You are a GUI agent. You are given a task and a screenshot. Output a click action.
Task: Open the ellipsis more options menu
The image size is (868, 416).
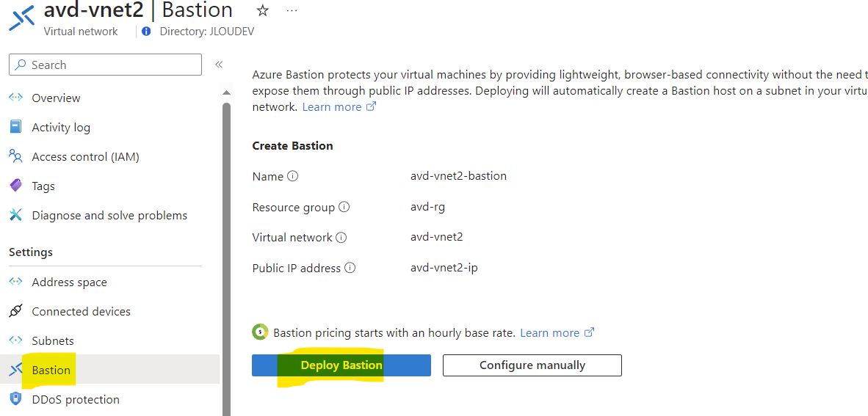click(x=292, y=10)
